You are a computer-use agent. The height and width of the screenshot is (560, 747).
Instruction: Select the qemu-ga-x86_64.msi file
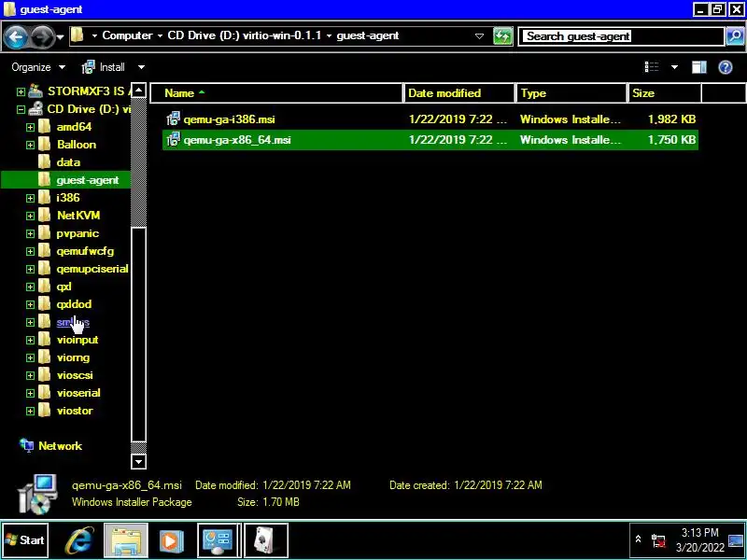[x=430, y=139]
